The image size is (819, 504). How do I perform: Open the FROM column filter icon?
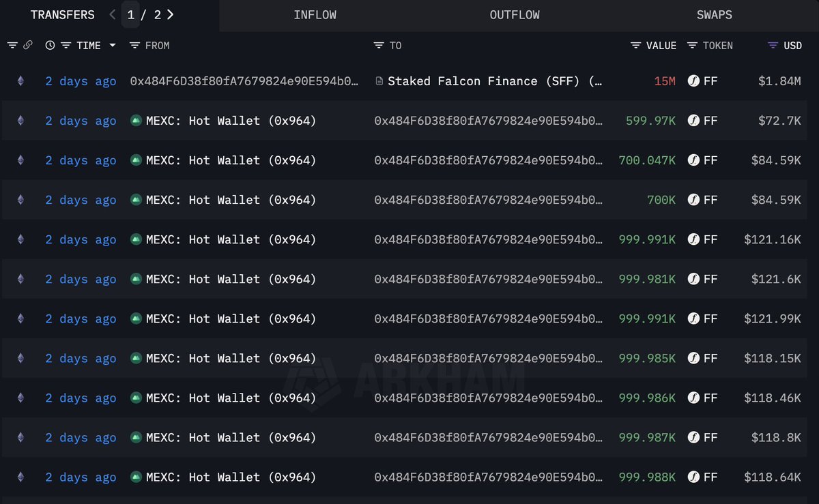click(134, 46)
